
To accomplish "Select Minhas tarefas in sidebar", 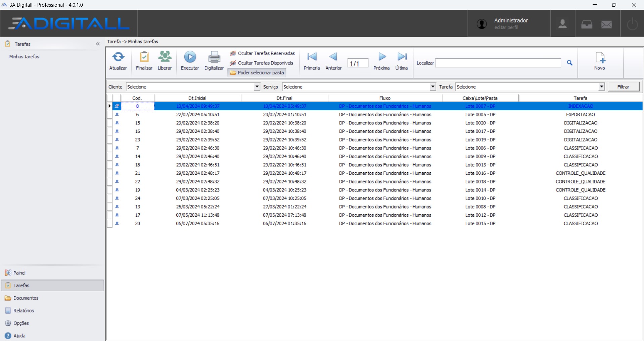I will pos(25,57).
